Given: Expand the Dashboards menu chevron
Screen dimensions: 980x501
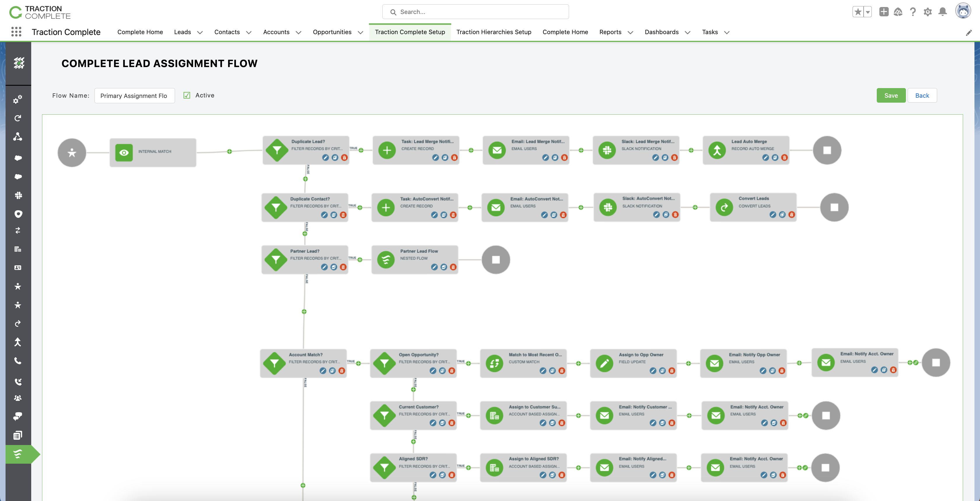Looking at the screenshot, I should (x=687, y=32).
